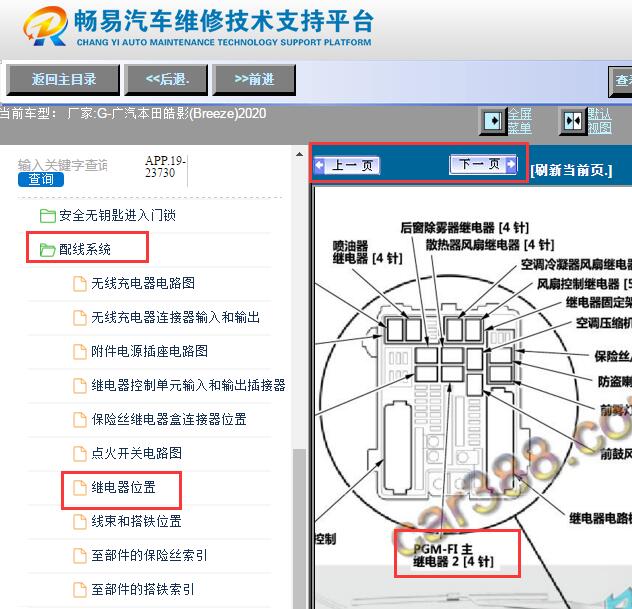
Task: Click the 散热器风扇继电器 [4 针] label
Action: pos(490,245)
